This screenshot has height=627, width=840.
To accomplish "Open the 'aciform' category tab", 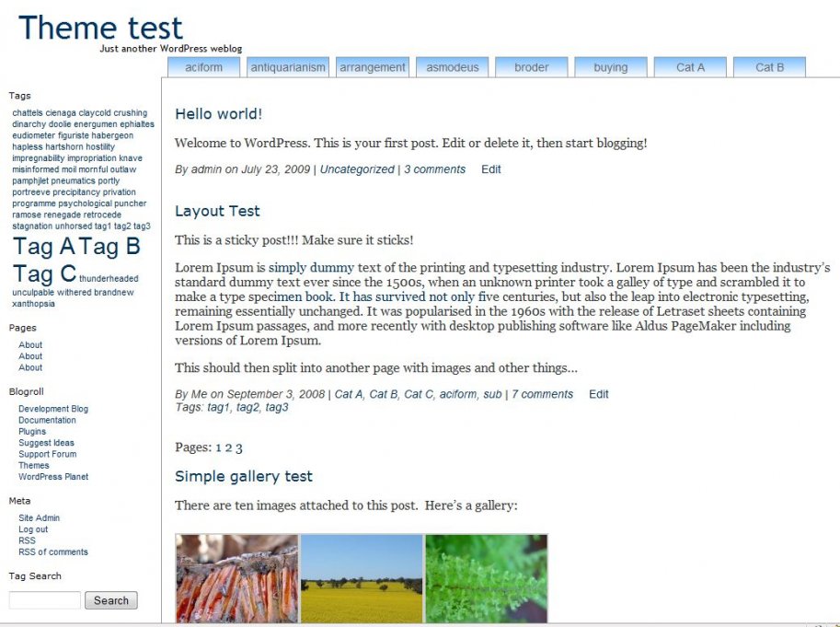I will (x=203, y=67).
